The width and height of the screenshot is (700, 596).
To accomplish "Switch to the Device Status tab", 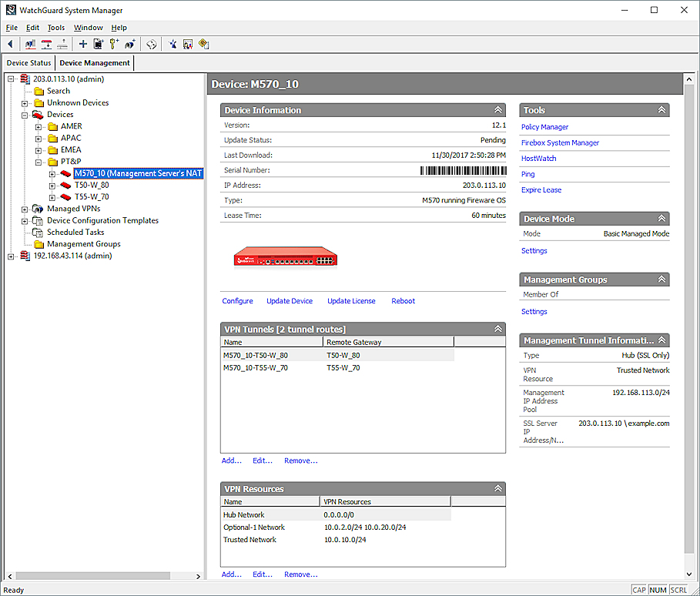I will click(28, 62).
